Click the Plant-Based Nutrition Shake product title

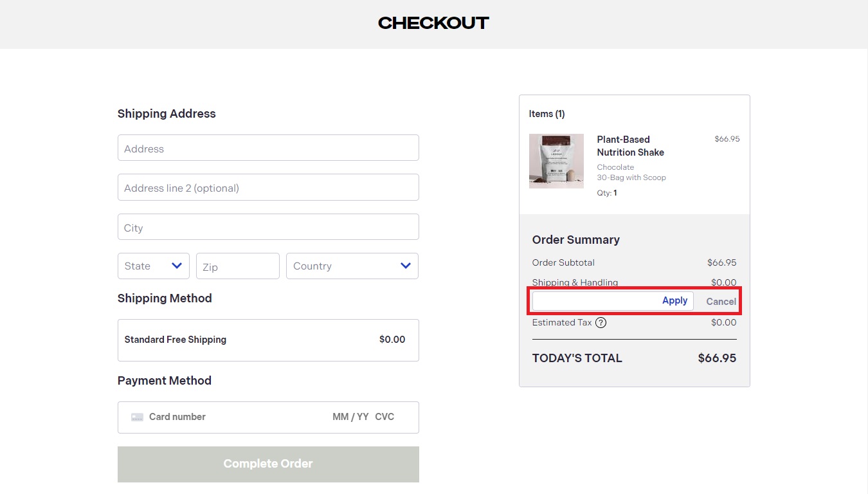630,146
